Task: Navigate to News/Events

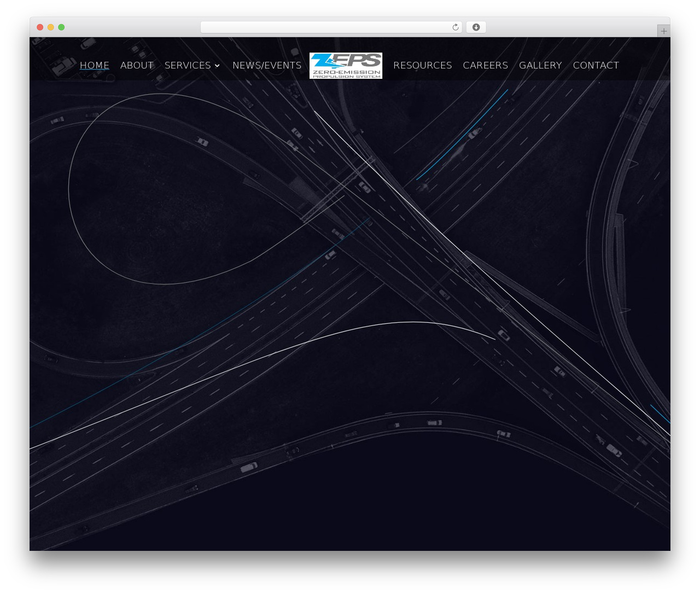Action: (267, 65)
